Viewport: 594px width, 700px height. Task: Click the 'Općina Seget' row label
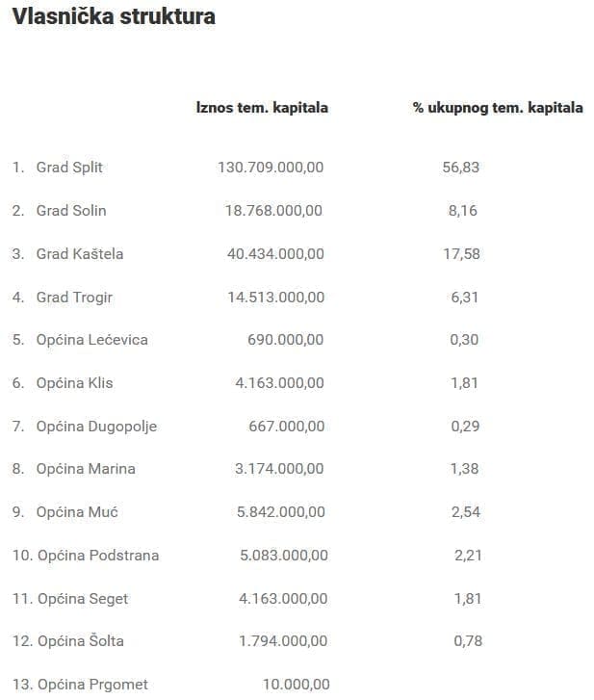(83, 599)
